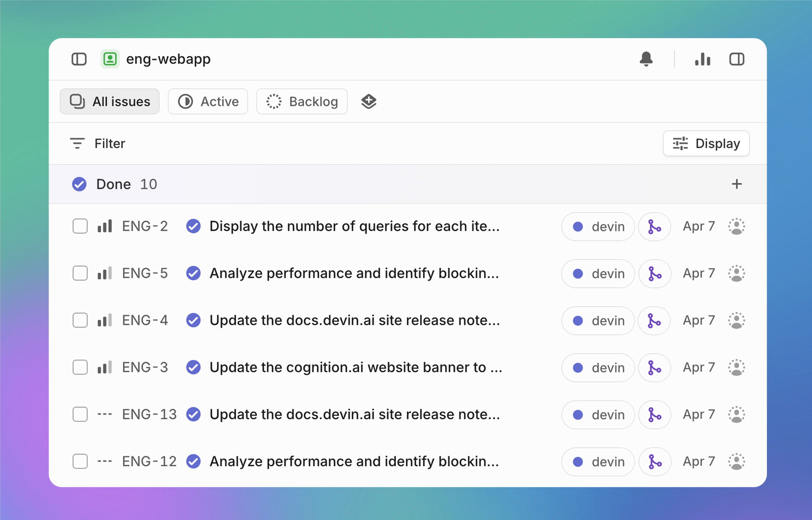Viewport: 812px width, 520px height.
Task: Click the devin label's color dot on ENG-12
Action: click(x=578, y=461)
